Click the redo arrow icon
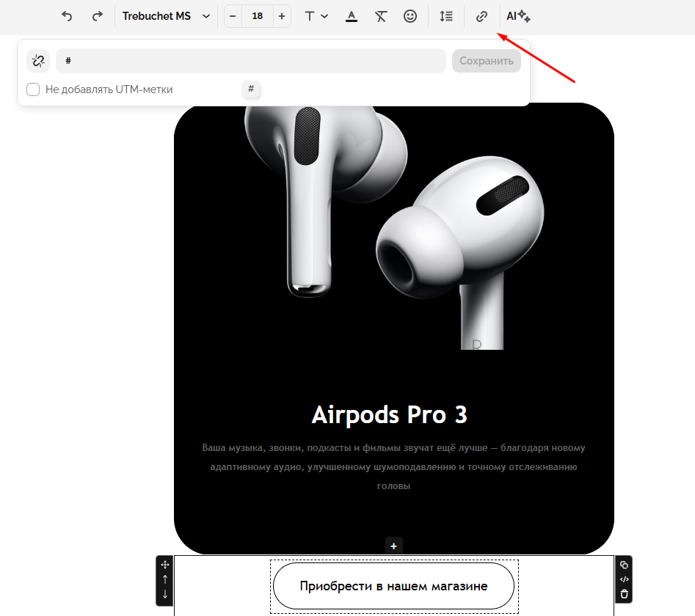 97,16
